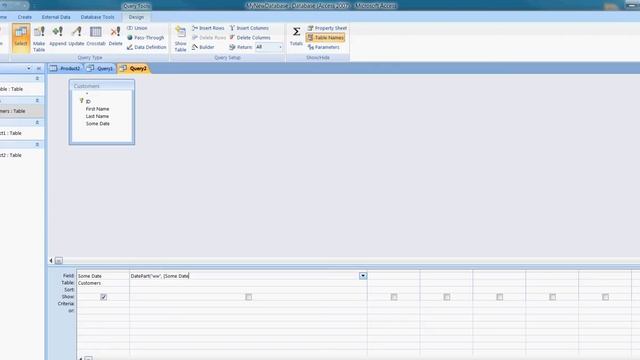Collapse navigation pane with shutter button
Screen dimensions: 640x360
39,68
